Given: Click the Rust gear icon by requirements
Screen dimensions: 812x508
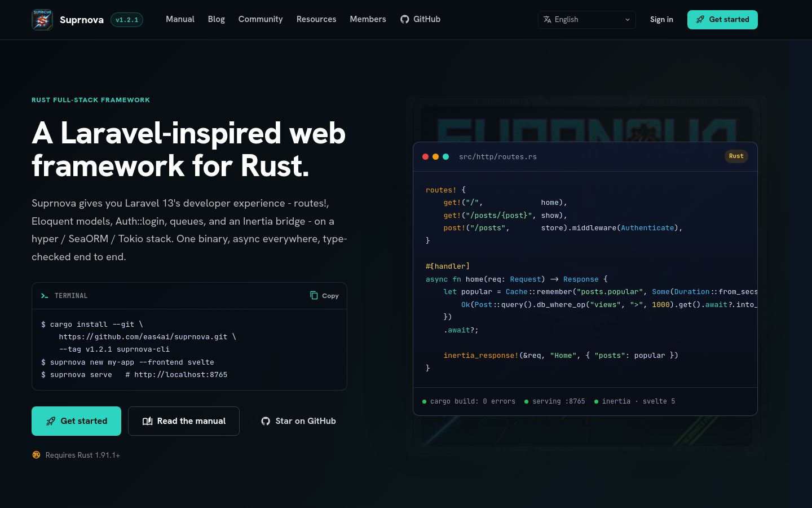Looking at the screenshot, I should (36, 455).
